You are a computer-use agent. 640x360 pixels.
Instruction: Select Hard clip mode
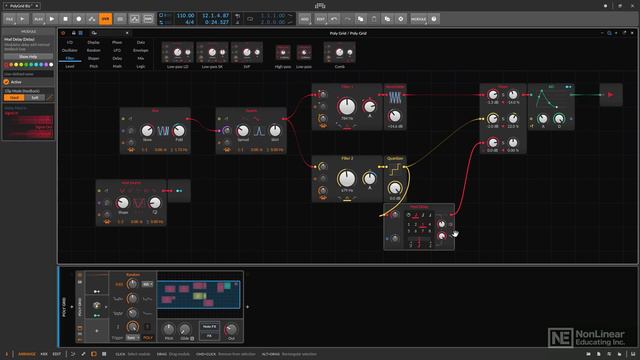pos(14,98)
